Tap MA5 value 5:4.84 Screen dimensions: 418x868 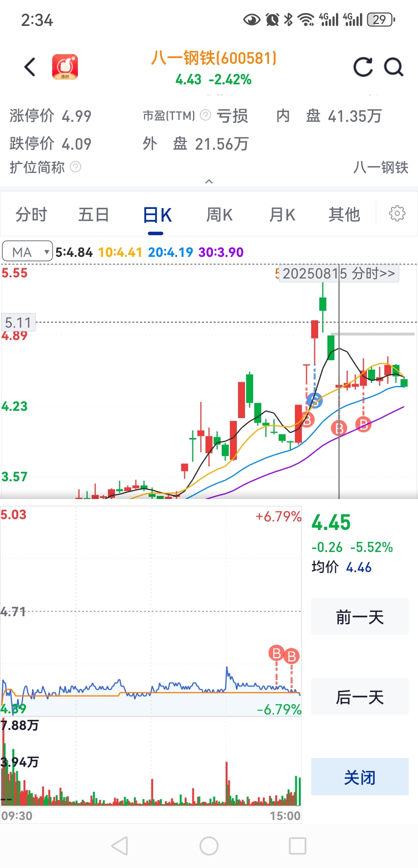(x=74, y=252)
